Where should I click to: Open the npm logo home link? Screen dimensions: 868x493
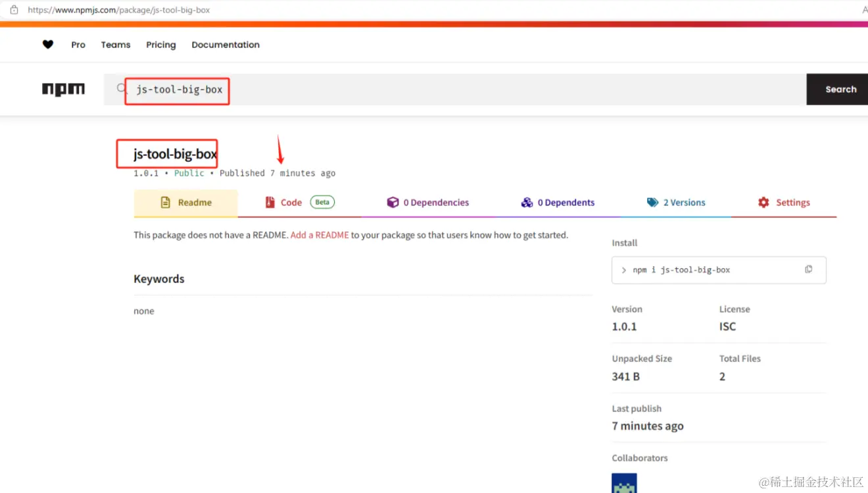pos(64,90)
